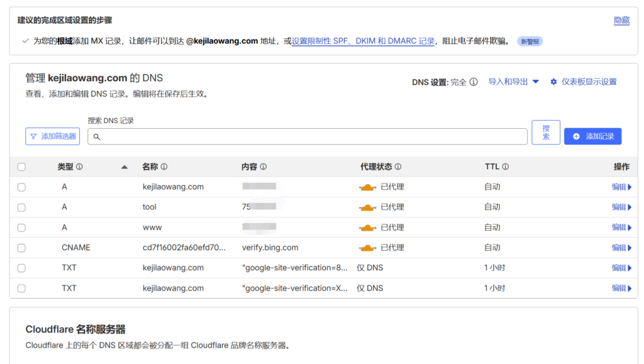Toggle the select-all checkbox in table header
This screenshot has height=364, width=644.
coord(21,167)
